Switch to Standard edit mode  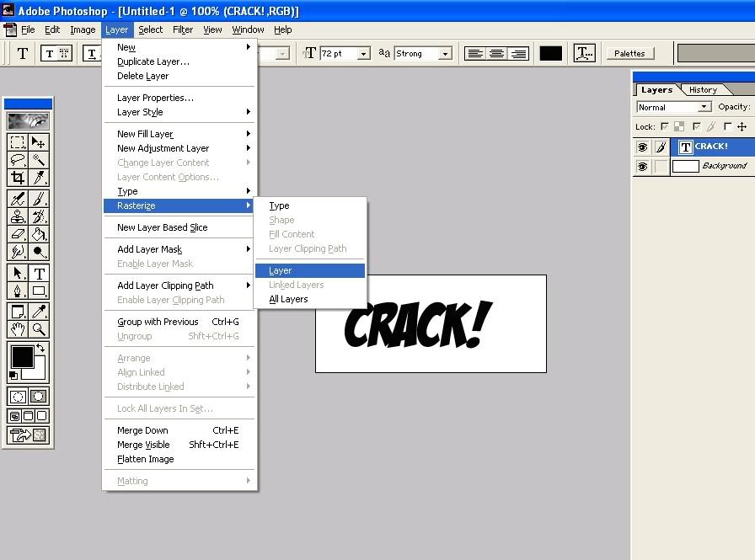click(x=18, y=397)
